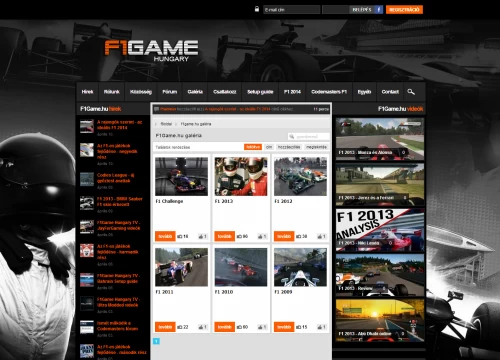
Task: Click the image count icon on F1 2013 card
Action: click(239, 236)
